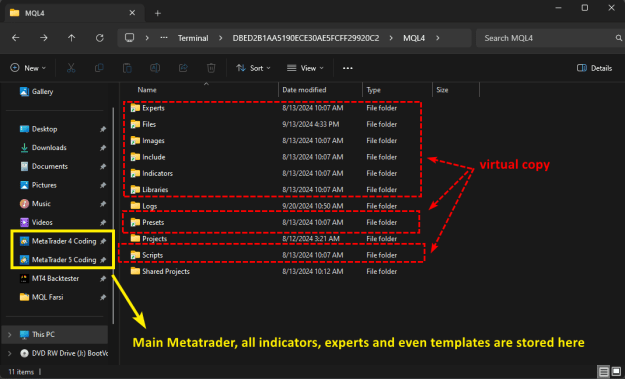Viewport: 625px width, 379px height.
Task: Click the PC monitor icon in the address bar
Action: click(x=130, y=38)
